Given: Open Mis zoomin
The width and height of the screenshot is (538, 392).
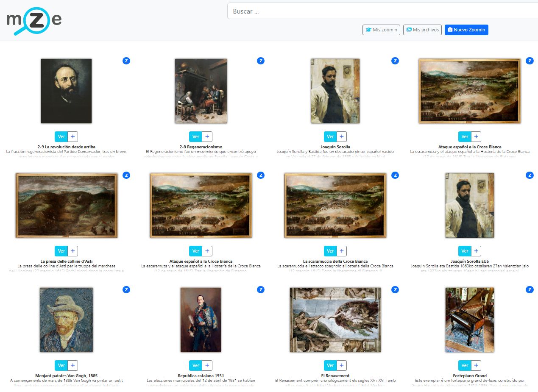Looking at the screenshot, I should [x=381, y=30].
